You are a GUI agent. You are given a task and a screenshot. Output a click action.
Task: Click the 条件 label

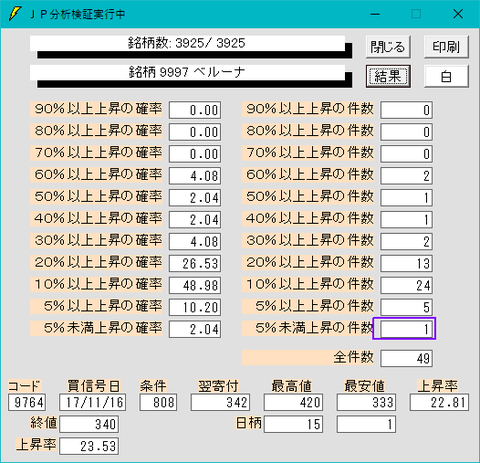coord(153,386)
